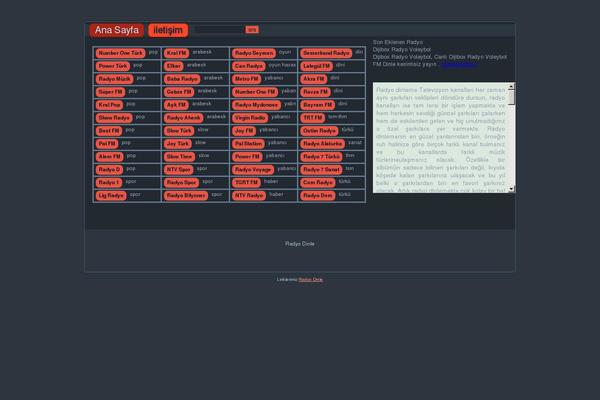Play Slow Time station
This screenshot has width=600, height=400.
coord(179,157)
